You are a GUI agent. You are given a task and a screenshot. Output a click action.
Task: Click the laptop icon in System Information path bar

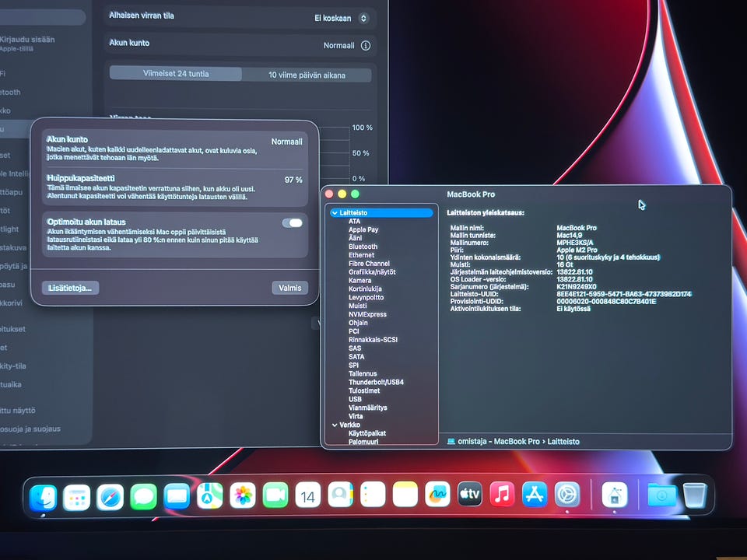pos(451,442)
